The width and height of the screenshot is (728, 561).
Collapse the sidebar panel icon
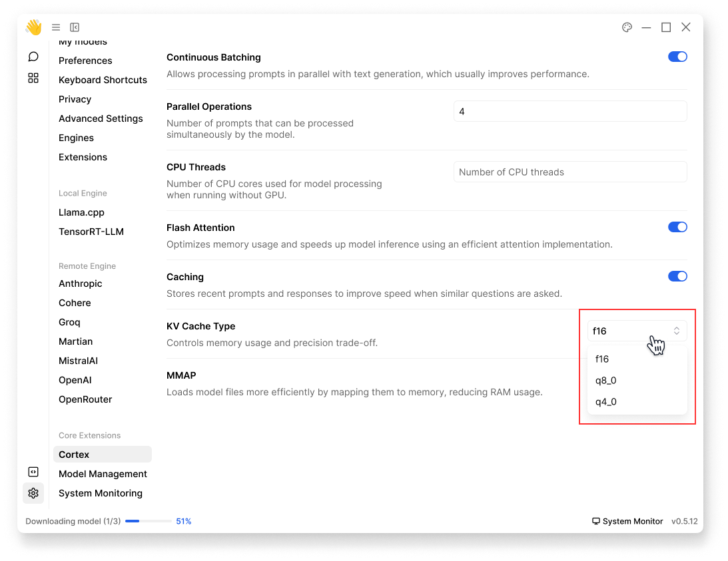[75, 27]
